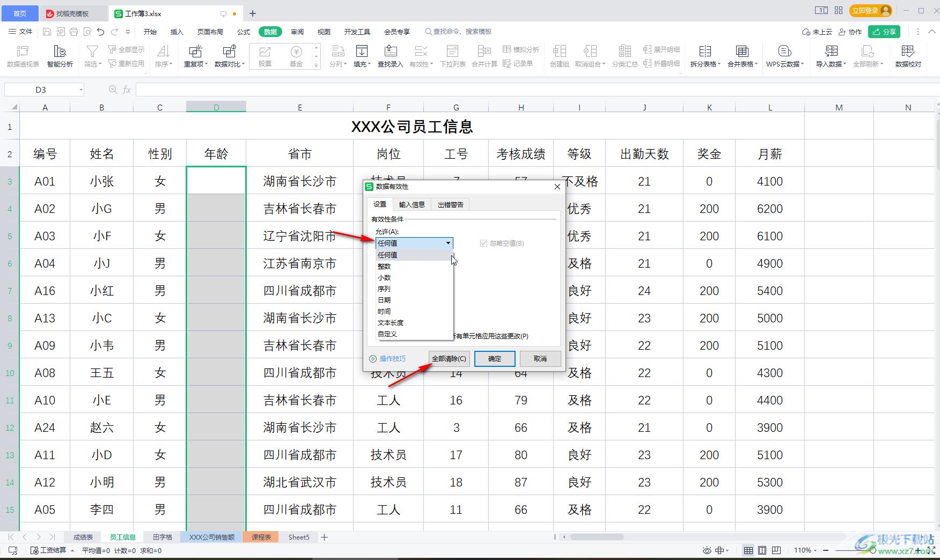The width and height of the screenshot is (940, 560).
Task: Click 确定 to confirm validation
Action: [495, 358]
